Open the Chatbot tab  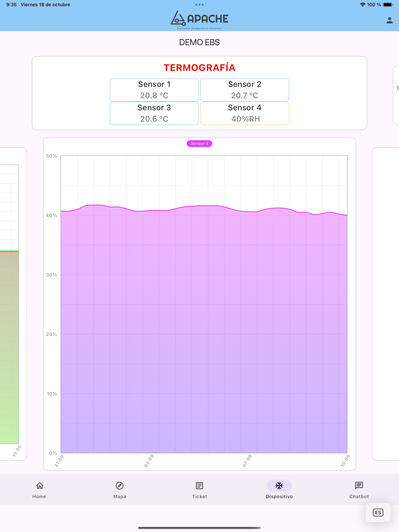359,490
